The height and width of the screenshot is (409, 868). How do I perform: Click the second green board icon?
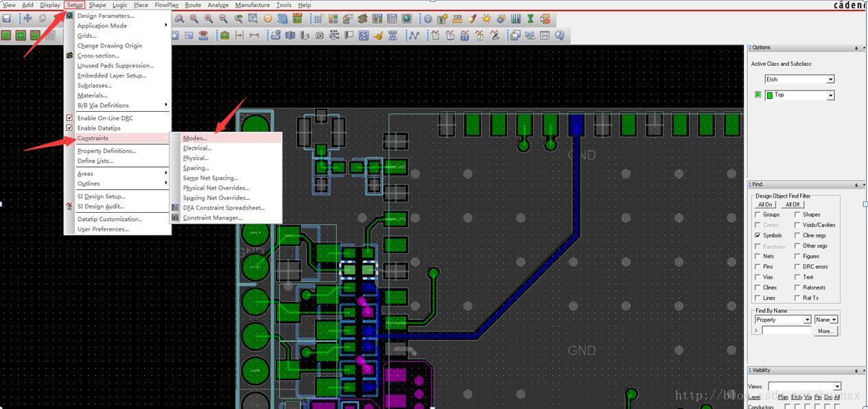[x=21, y=35]
